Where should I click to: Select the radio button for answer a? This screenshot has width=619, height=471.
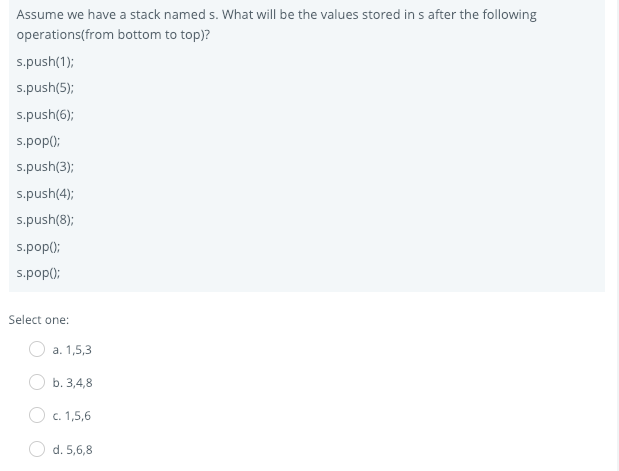tap(37, 349)
